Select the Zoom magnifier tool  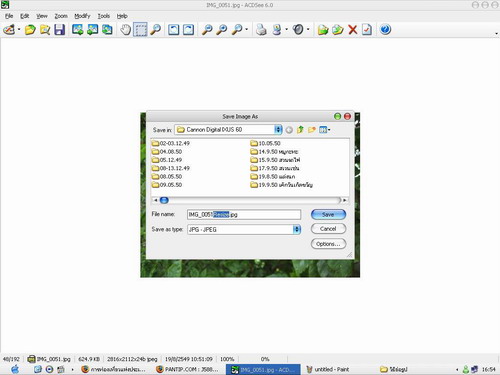(x=155, y=30)
